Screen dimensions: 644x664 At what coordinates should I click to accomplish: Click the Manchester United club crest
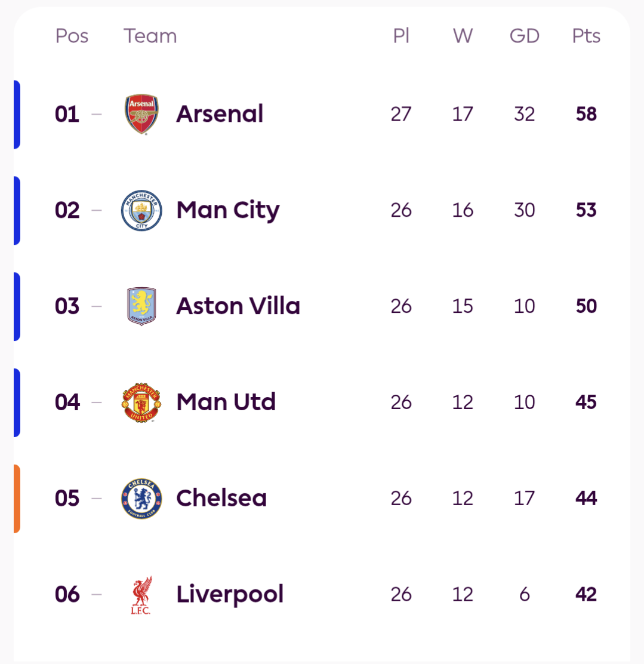click(141, 402)
